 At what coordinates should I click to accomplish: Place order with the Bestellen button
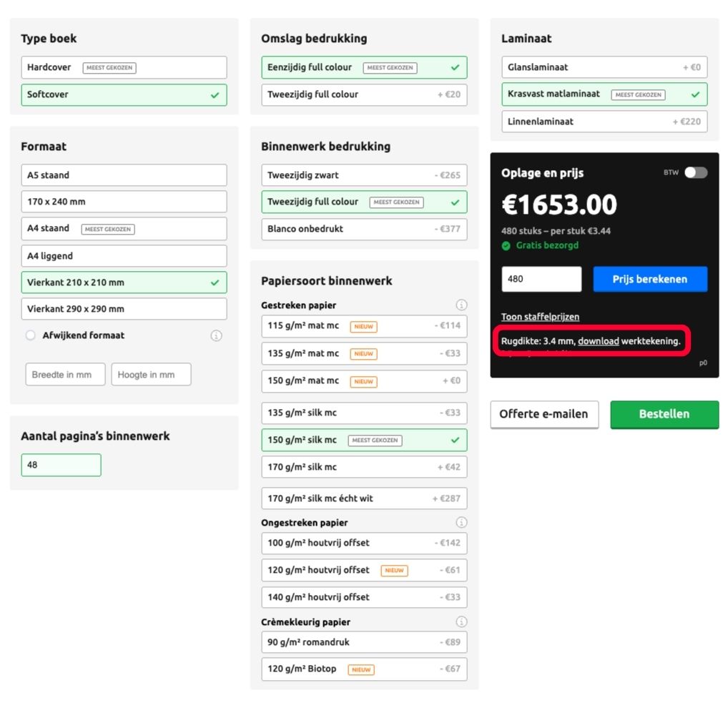point(664,414)
